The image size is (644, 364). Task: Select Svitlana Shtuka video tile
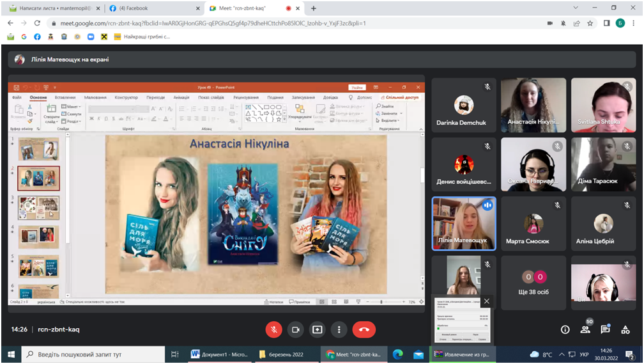click(x=603, y=106)
